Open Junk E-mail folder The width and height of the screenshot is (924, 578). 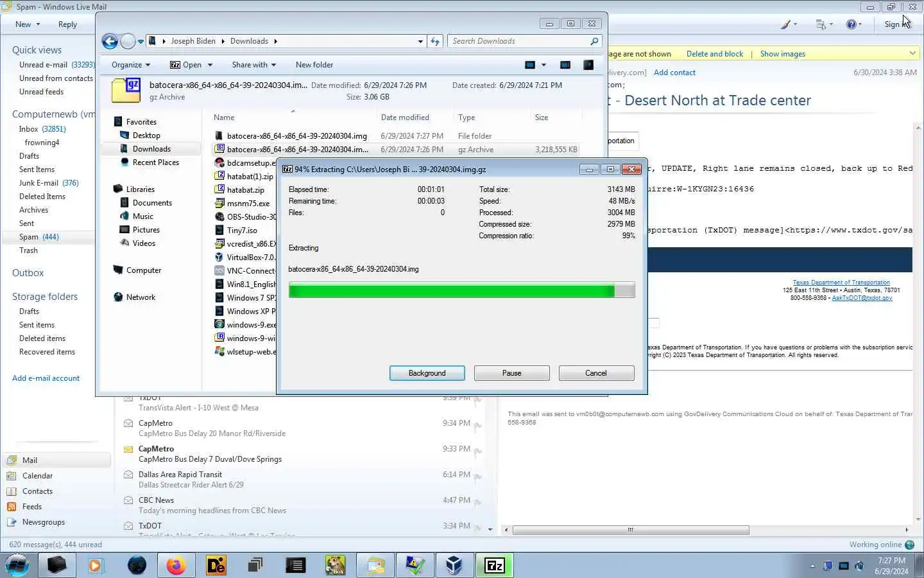pos(49,183)
